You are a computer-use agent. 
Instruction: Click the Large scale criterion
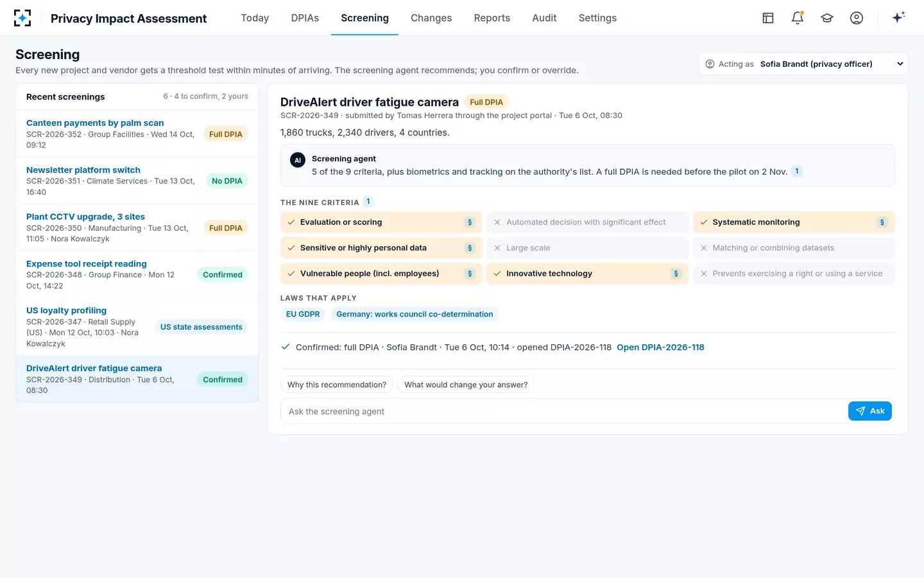[x=587, y=248]
